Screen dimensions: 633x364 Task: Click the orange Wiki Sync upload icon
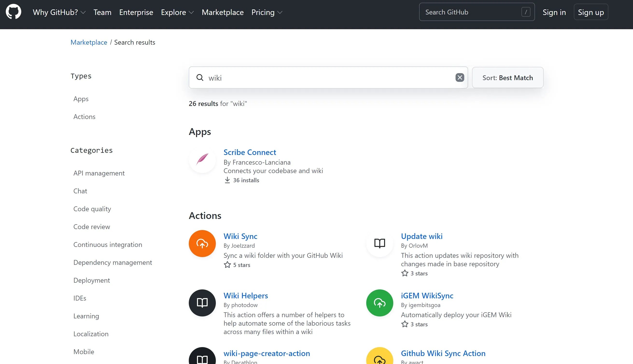[202, 243]
